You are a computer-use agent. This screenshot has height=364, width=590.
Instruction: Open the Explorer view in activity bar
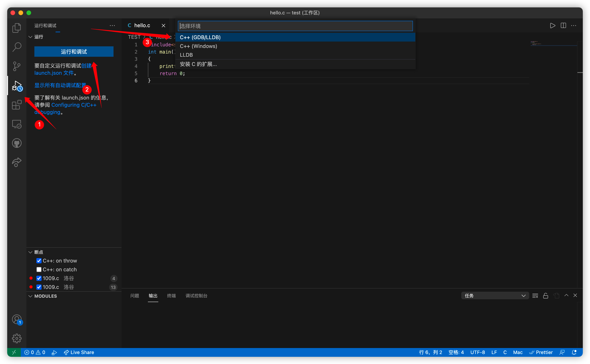click(17, 28)
